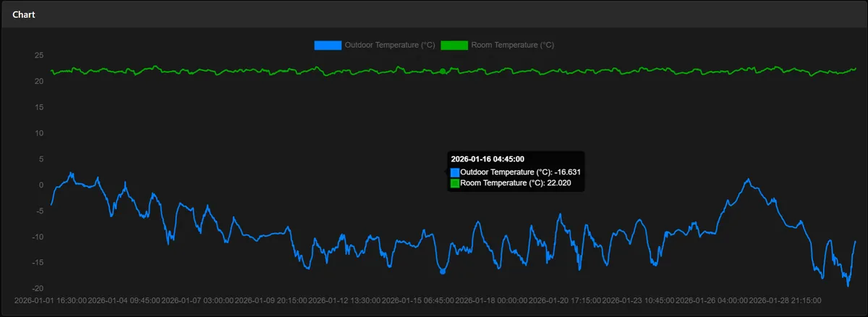This screenshot has height=317, width=868.
Task: Click the Chart panel title
Action: (24, 14)
